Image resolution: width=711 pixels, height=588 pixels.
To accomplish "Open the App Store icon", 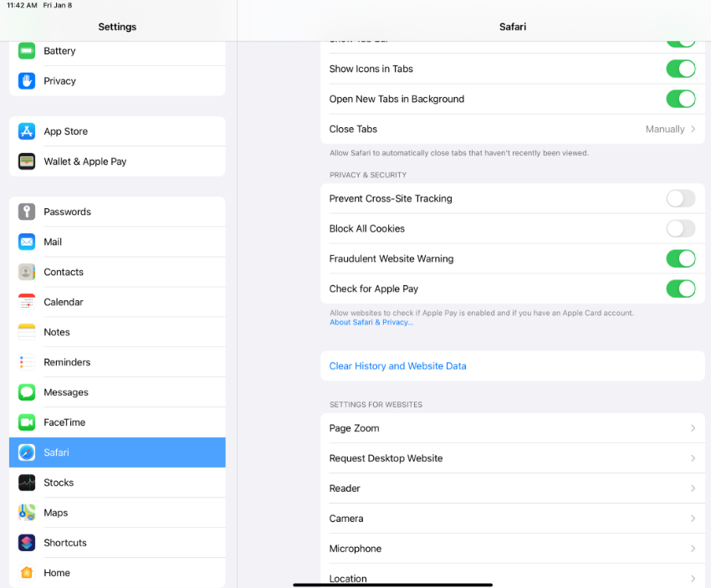I will coord(27,131).
